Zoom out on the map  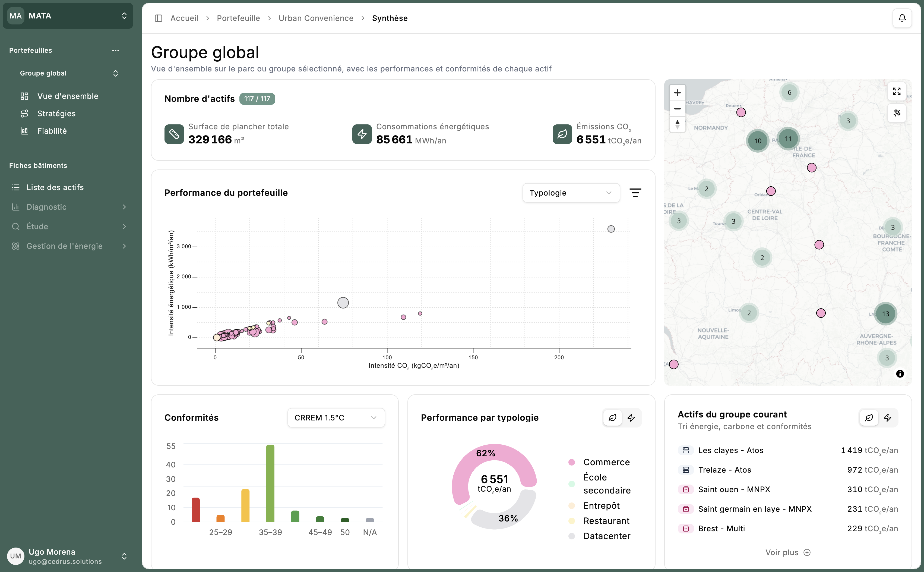click(x=677, y=109)
